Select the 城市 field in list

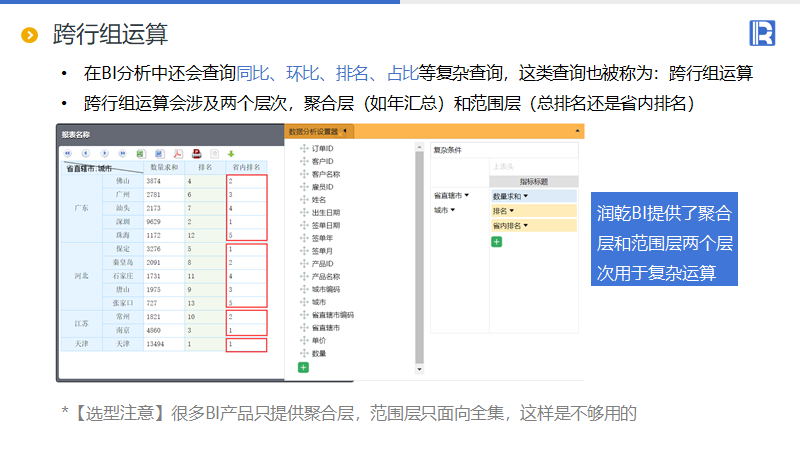(x=318, y=302)
